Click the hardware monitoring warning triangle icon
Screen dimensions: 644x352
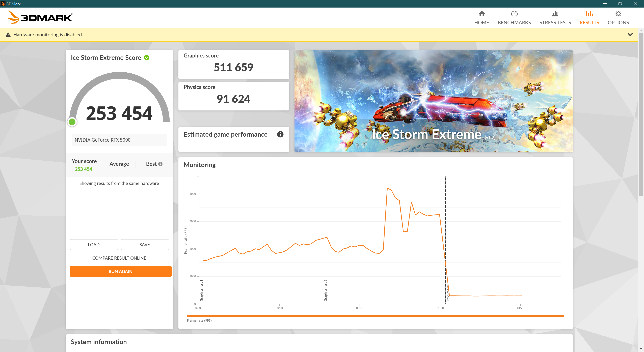(8, 35)
